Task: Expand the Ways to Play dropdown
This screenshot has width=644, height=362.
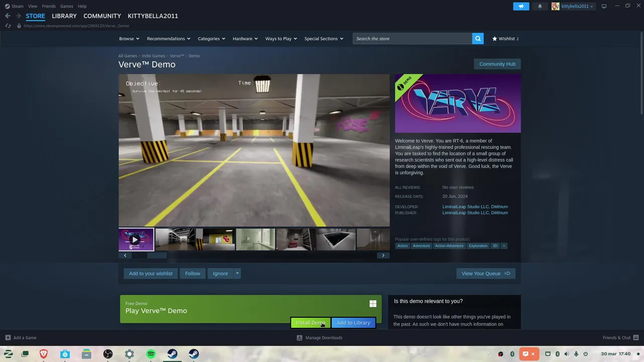Action: (x=281, y=39)
